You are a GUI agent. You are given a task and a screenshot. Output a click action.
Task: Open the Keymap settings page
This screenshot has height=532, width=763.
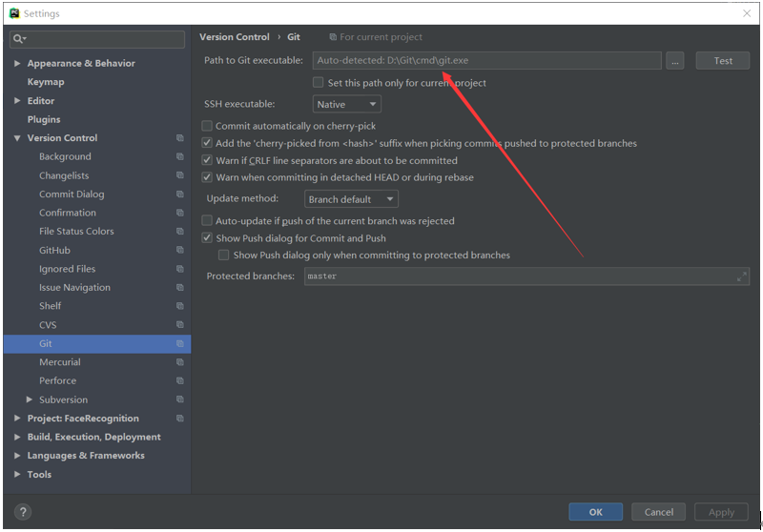[45, 82]
